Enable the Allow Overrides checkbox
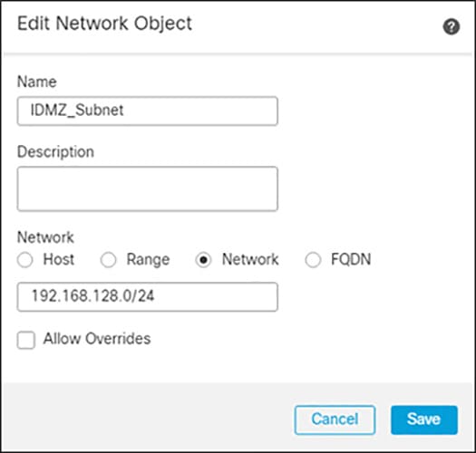Image resolution: width=476 pixels, height=453 pixels. click(x=25, y=340)
